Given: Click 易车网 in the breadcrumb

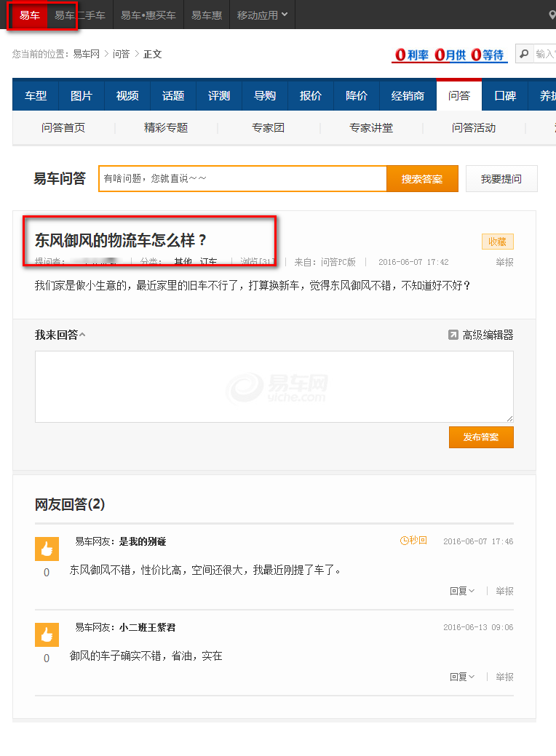Looking at the screenshot, I should 87,54.
